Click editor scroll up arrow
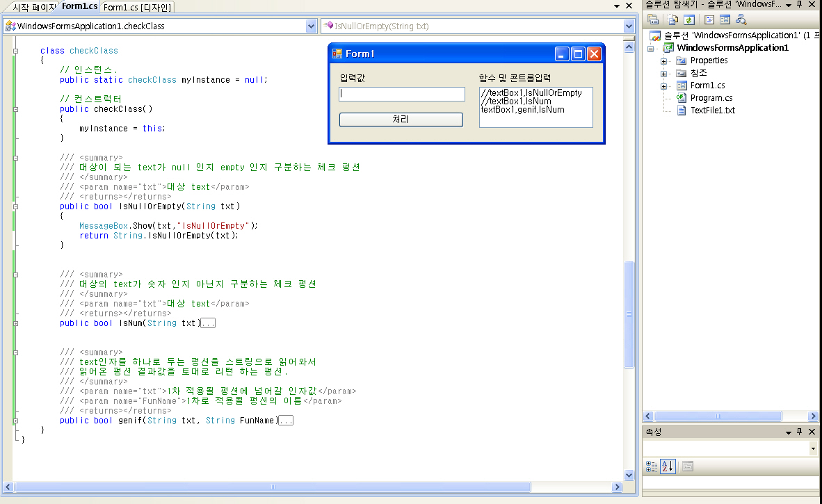 (x=629, y=47)
